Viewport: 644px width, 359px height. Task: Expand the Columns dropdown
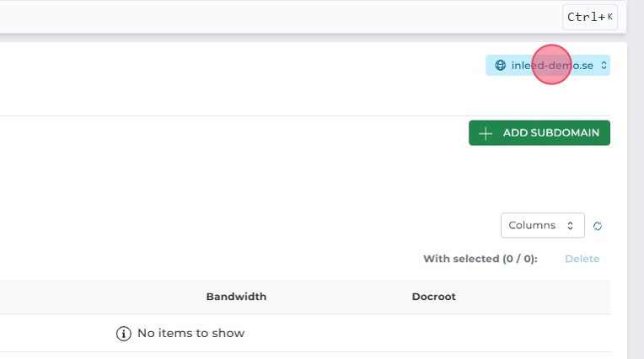coord(542,226)
